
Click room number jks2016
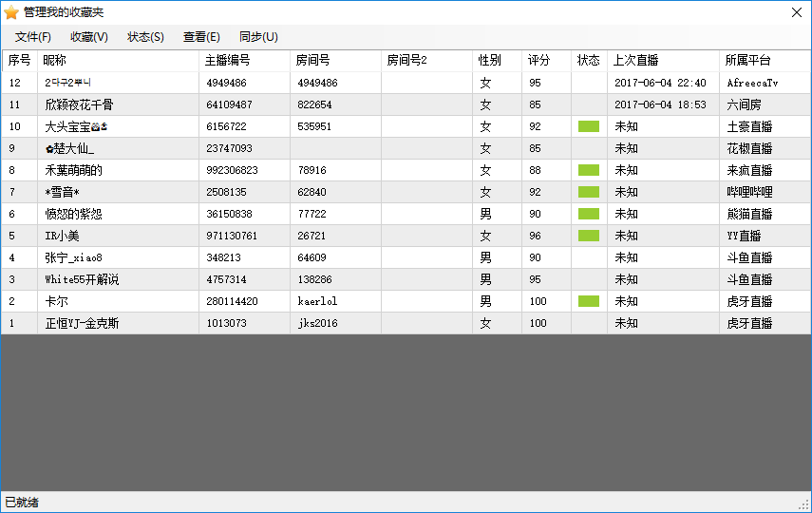tap(317, 323)
